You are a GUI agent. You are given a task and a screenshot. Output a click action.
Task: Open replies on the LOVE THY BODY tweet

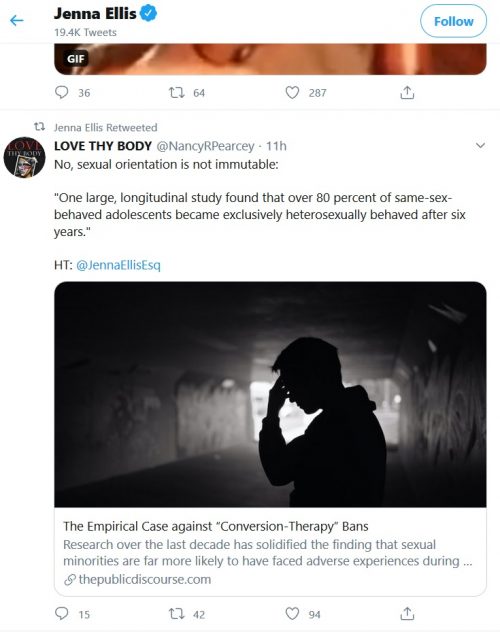tap(61, 613)
